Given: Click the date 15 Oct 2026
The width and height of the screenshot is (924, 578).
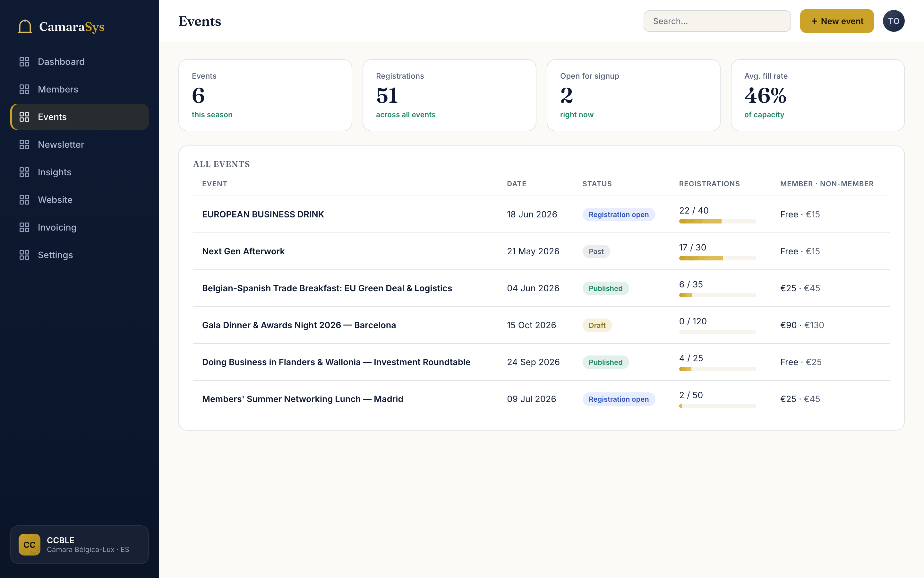Looking at the screenshot, I should (532, 325).
